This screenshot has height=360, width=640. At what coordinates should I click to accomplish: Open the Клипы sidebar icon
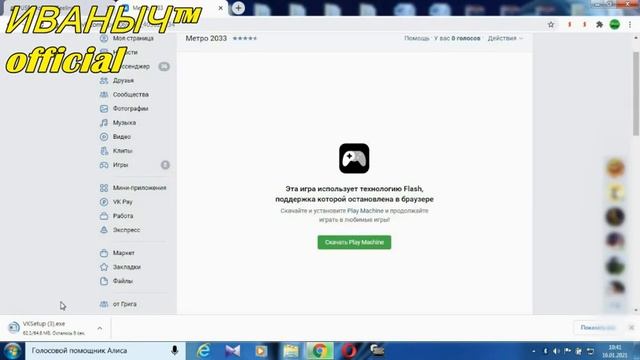(104, 151)
